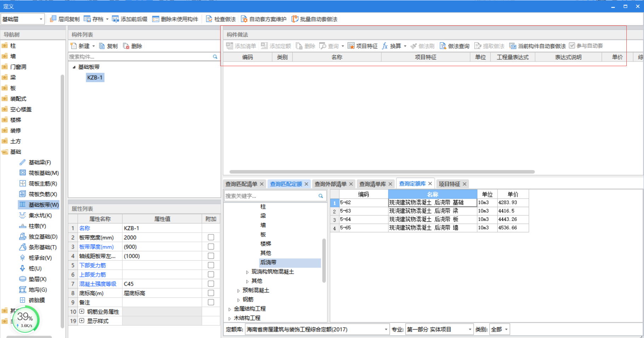Image resolution: width=644 pixels, height=338 pixels.
Task: Click the 复制 copy icon
Action: (x=102, y=46)
